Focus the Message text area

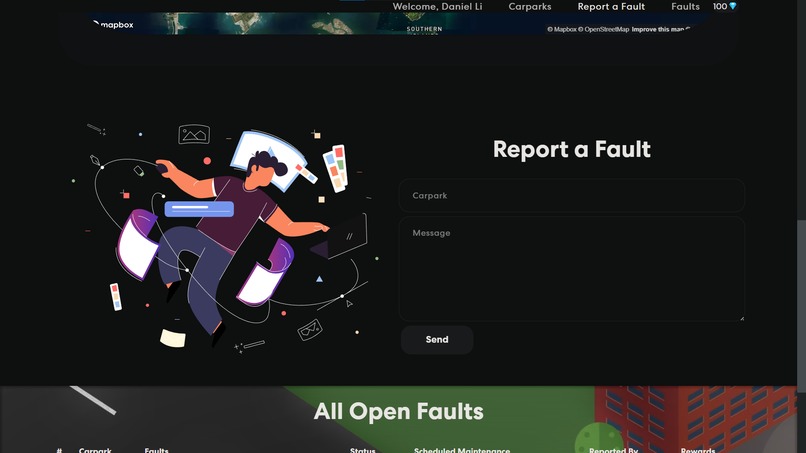(x=572, y=269)
